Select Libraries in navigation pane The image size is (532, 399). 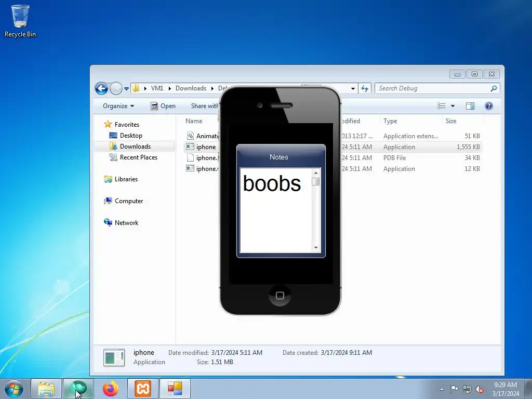(126, 179)
